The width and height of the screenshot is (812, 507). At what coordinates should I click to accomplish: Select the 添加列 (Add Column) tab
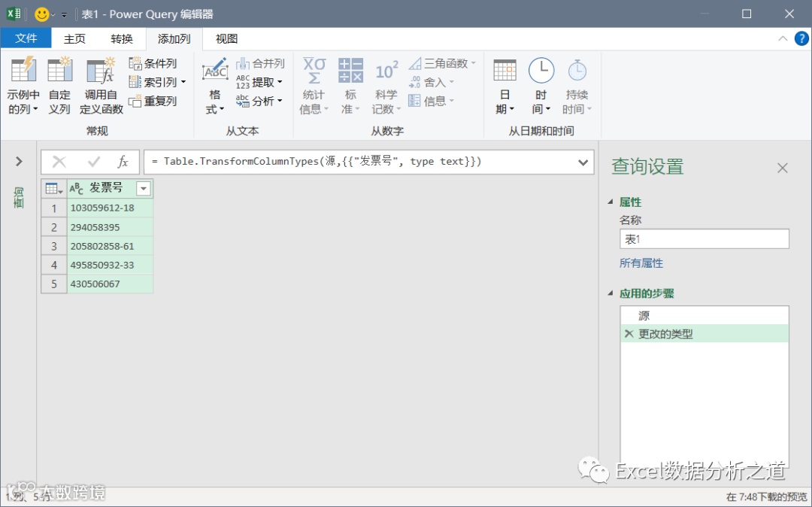pyautogui.click(x=174, y=39)
